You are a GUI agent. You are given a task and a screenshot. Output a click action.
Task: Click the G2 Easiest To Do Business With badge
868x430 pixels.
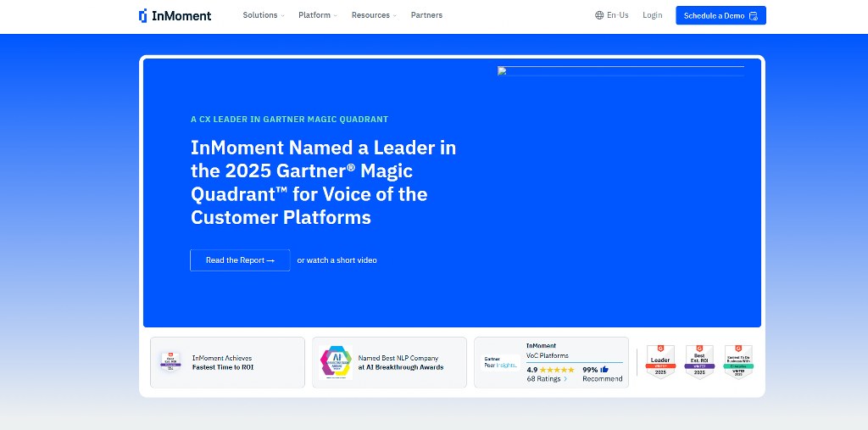point(738,362)
